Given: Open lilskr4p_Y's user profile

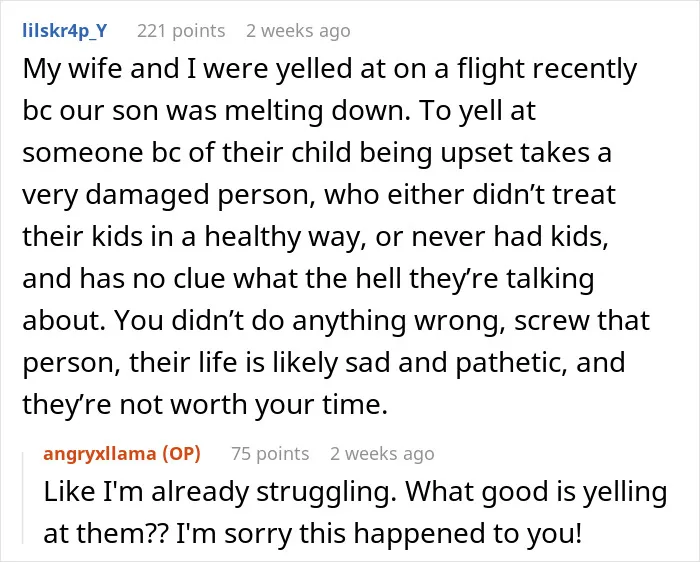Looking at the screenshot, I should click(x=65, y=31).
